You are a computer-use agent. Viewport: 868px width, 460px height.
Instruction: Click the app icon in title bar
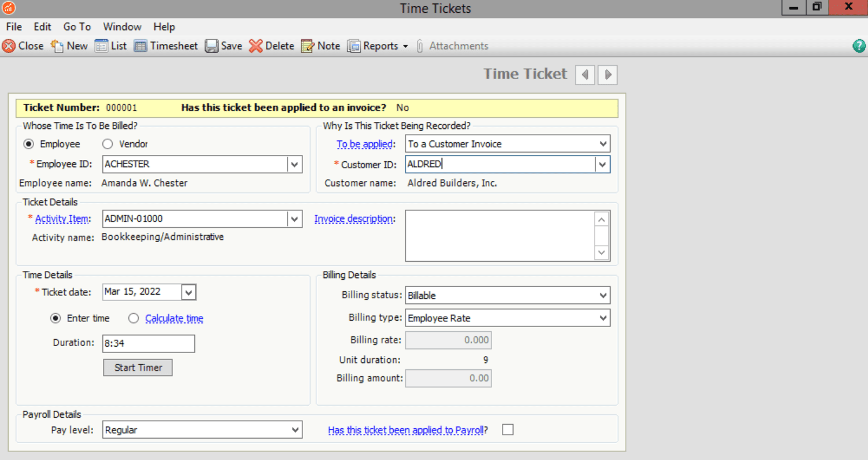coord(9,8)
